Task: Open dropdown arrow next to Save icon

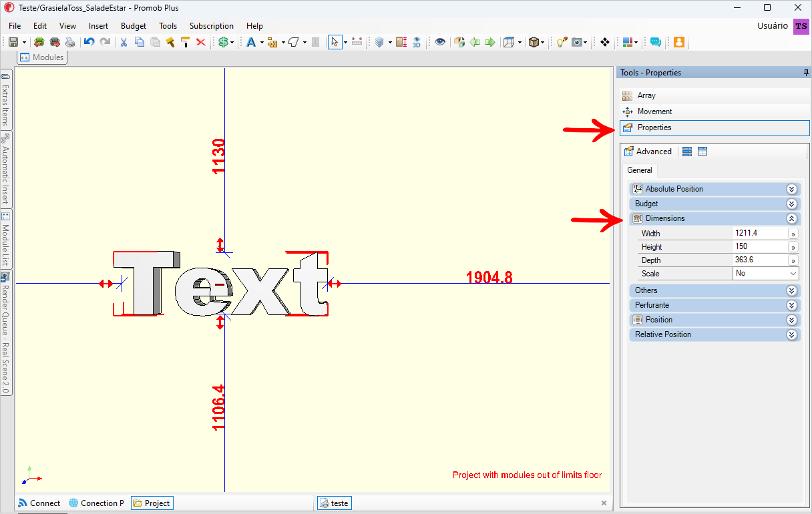Action: tap(24, 42)
